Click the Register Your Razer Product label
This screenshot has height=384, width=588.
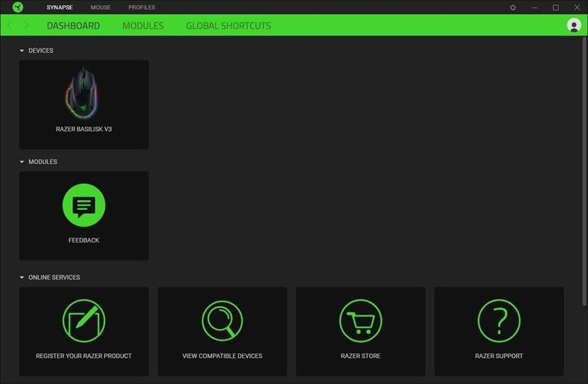[x=83, y=356]
